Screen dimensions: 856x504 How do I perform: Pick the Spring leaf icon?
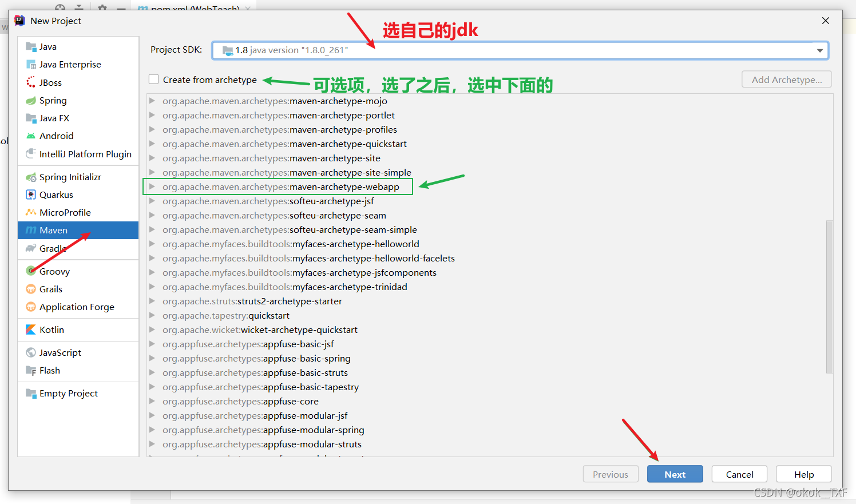tap(31, 101)
